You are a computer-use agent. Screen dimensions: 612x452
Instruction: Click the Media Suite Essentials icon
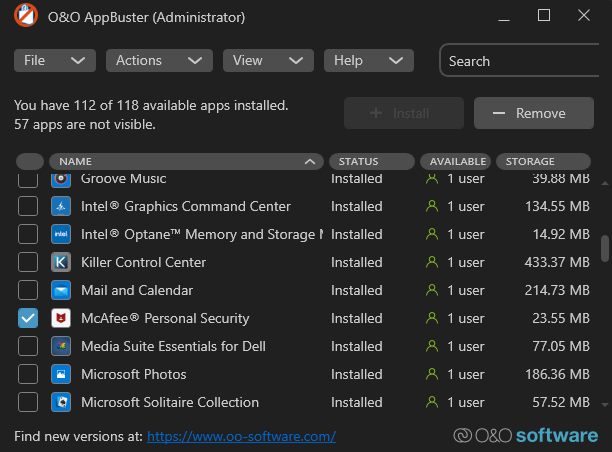coord(61,346)
